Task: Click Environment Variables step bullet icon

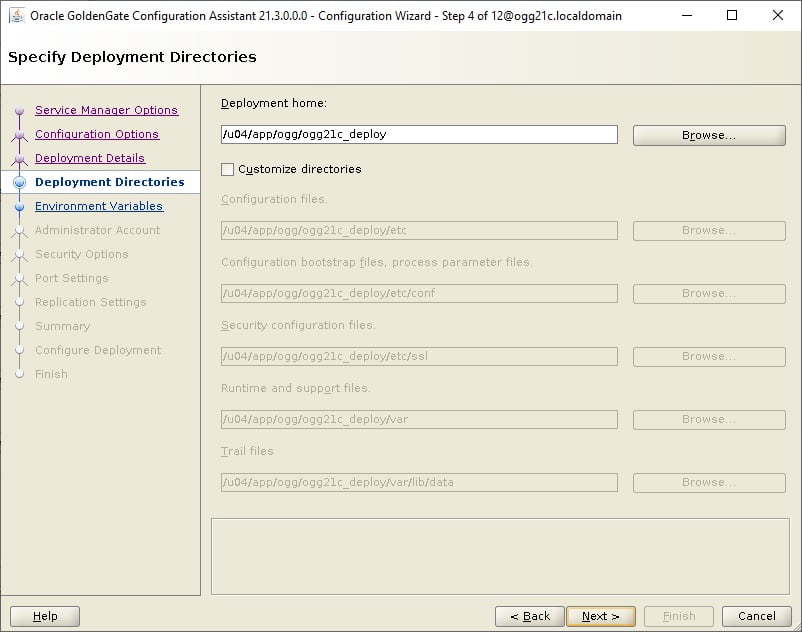Action: coord(19,207)
